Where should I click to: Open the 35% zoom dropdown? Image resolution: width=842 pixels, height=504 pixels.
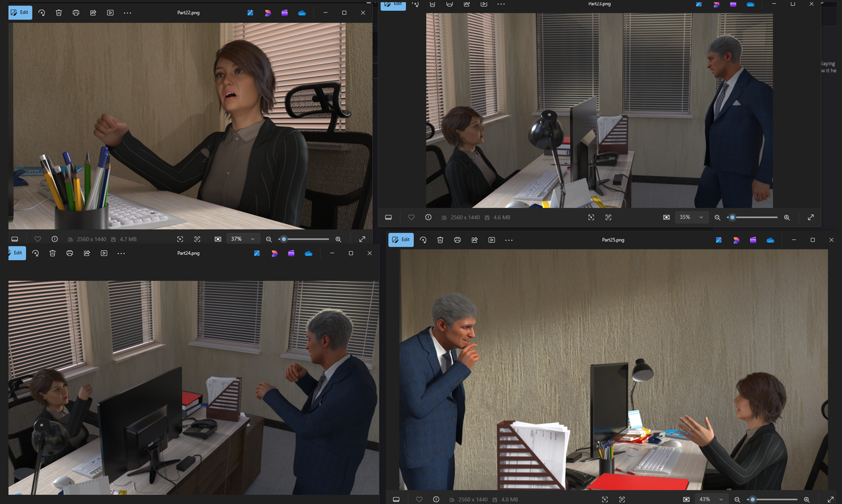(691, 217)
